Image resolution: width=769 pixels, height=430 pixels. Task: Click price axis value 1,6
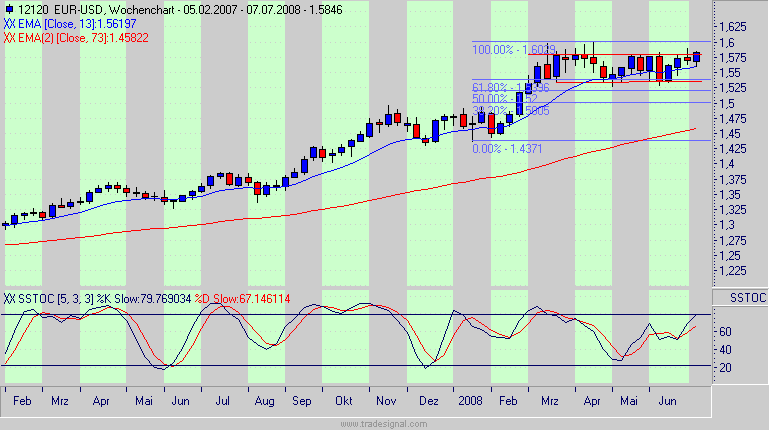[x=727, y=43]
